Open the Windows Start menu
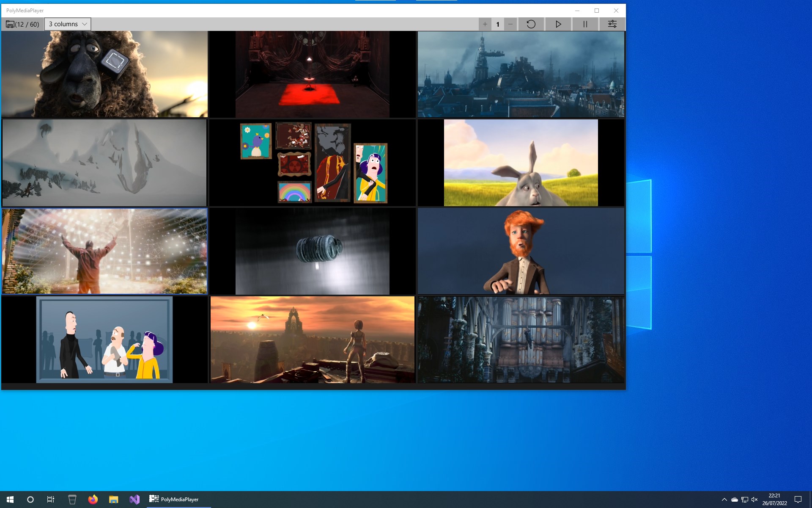The image size is (812, 508). 10,500
